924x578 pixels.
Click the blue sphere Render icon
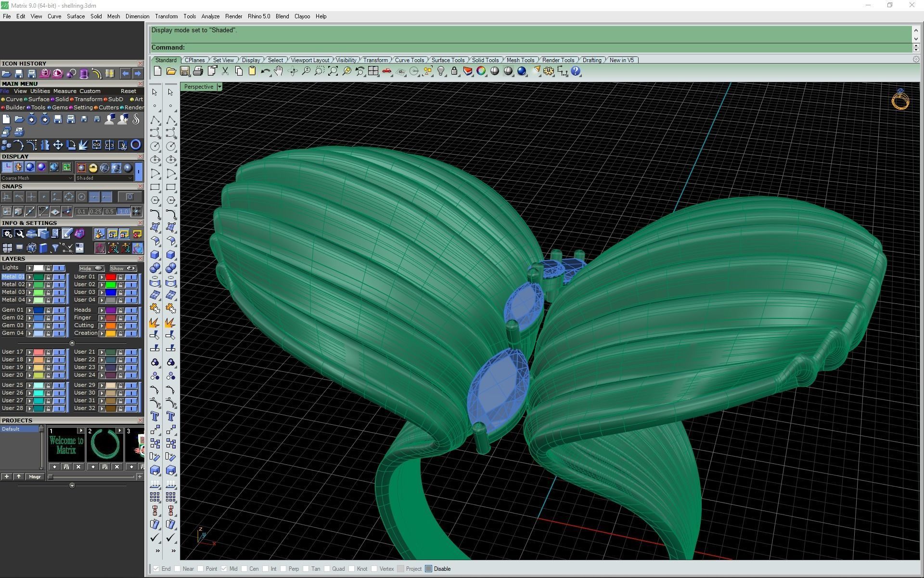click(x=522, y=71)
